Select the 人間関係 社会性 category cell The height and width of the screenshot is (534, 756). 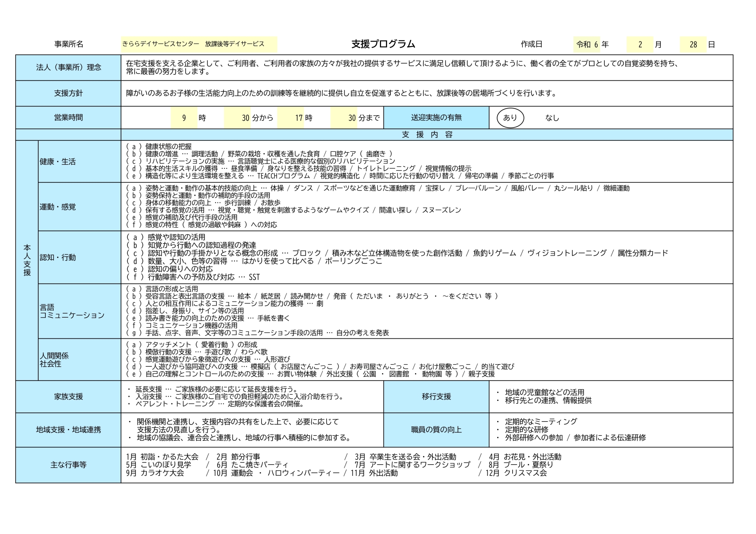79,360
